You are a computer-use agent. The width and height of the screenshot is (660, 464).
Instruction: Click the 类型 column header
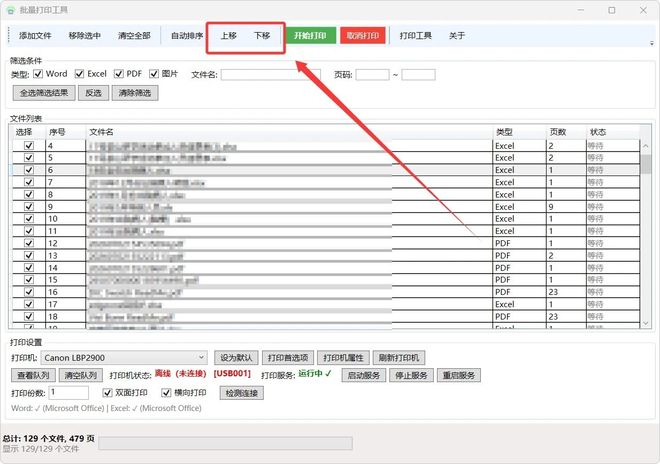(519, 132)
